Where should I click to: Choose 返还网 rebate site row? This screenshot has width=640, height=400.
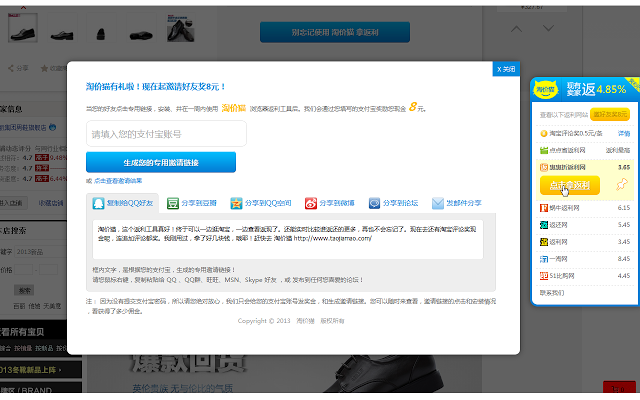(585, 225)
